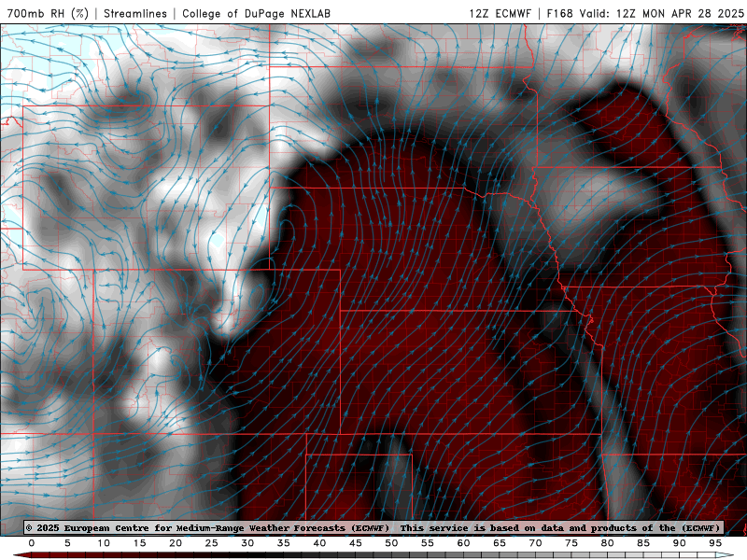Click the ECMWF copyright notice on the map

point(373,527)
